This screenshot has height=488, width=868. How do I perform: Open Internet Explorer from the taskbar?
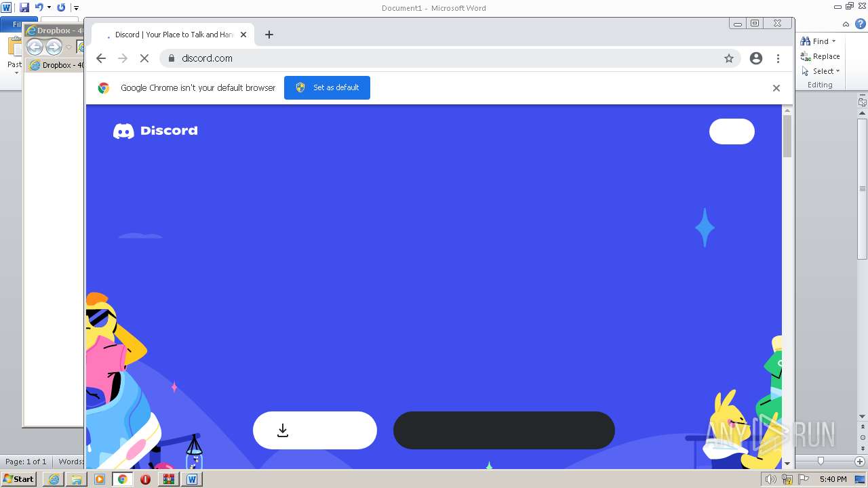click(54, 479)
